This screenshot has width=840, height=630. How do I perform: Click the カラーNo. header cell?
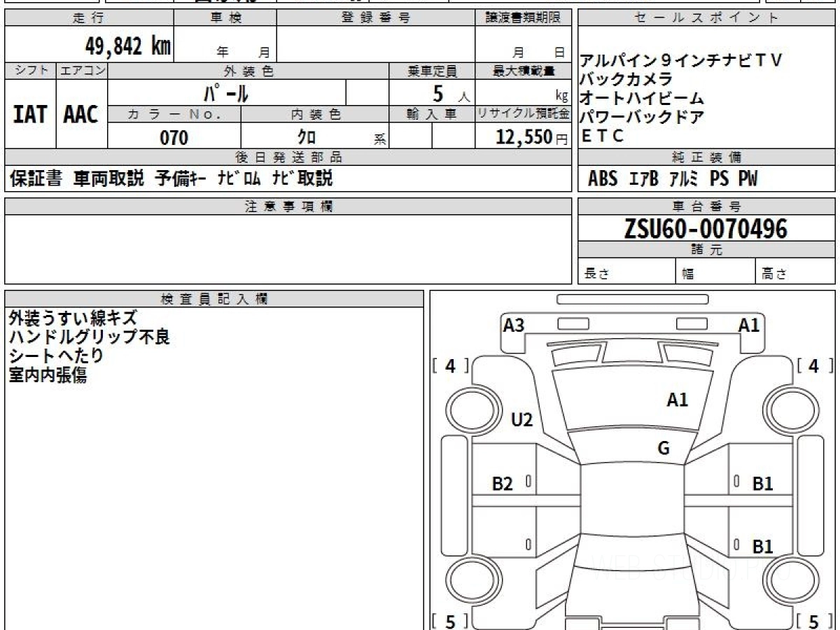174,115
